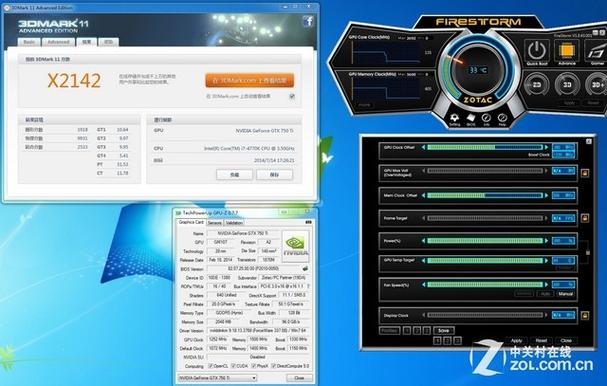The height and width of the screenshot is (386, 607).
Task: Click the lock icon beside GPU Max Volt
Action: pos(585,173)
